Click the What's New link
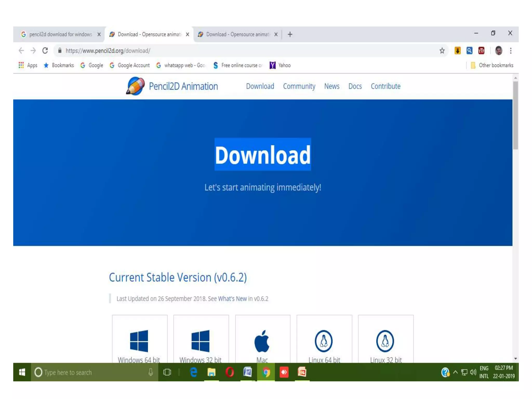The width and height of the screenshot is (532, 399). pos(232,299)
